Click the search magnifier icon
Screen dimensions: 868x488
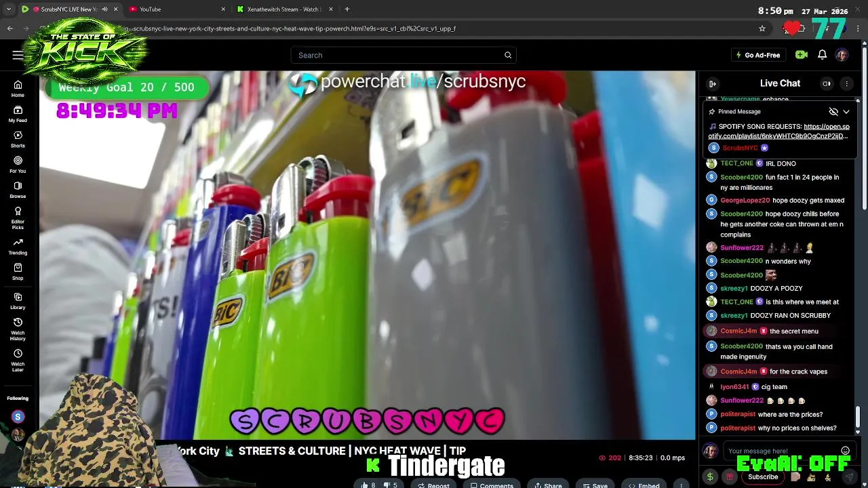[x=507, y=55]
